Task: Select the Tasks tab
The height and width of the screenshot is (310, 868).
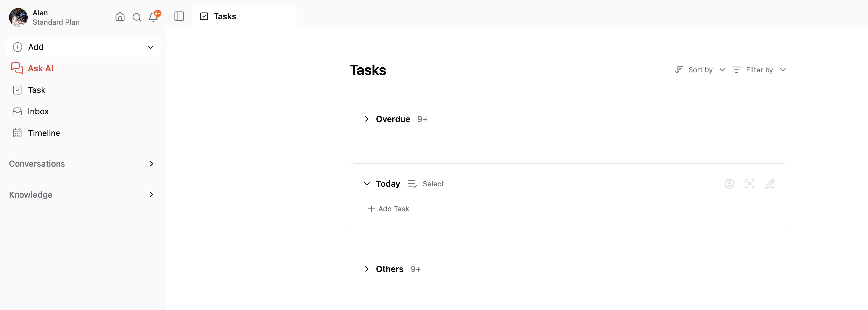Action: 244,16
